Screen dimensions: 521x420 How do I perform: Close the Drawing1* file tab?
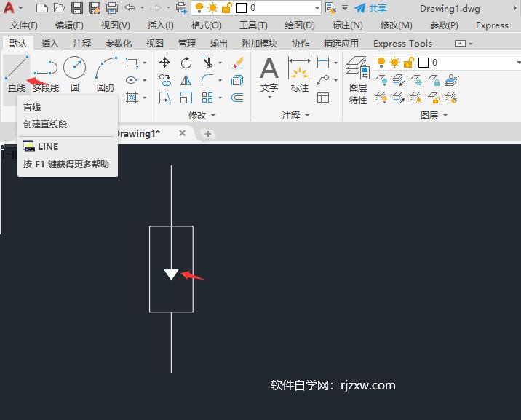click(182, 133)
